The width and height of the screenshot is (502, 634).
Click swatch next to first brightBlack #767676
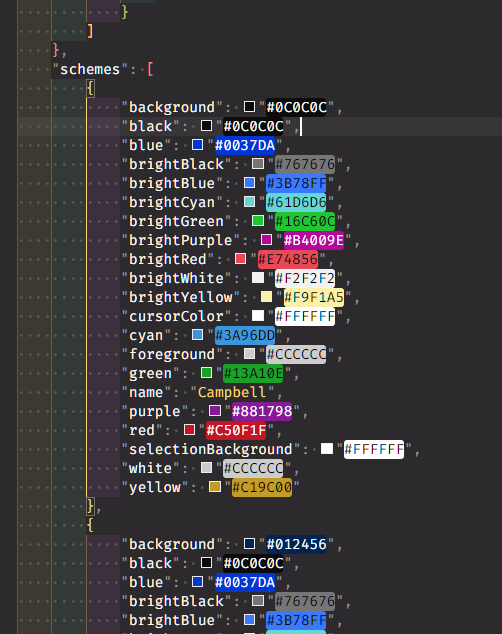[x=258, y=164]
